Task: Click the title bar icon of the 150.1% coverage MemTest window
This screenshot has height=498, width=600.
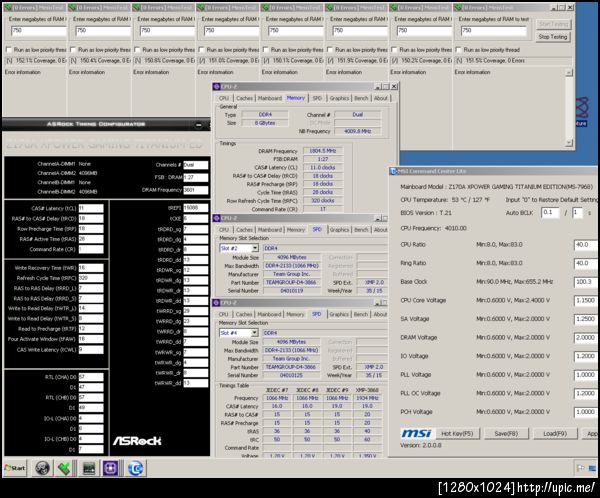Action: pyautogui.click(x=264, y=7)
